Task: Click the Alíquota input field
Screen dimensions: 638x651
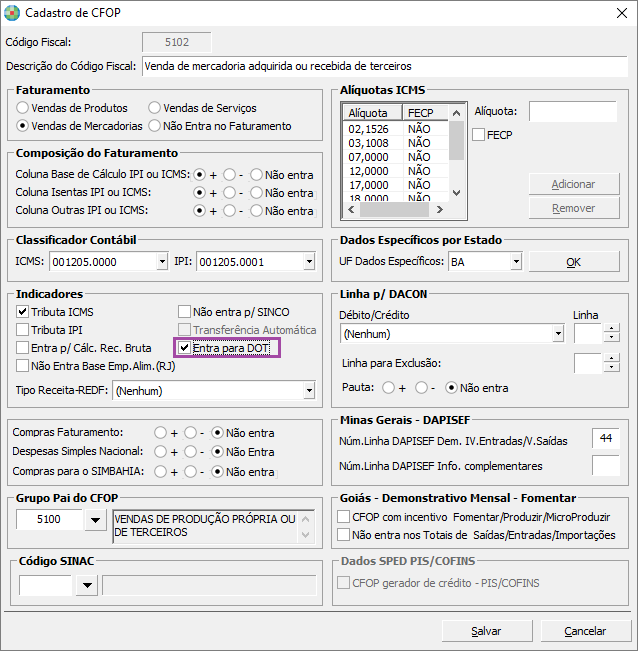Action: click(x=573, y=111)
